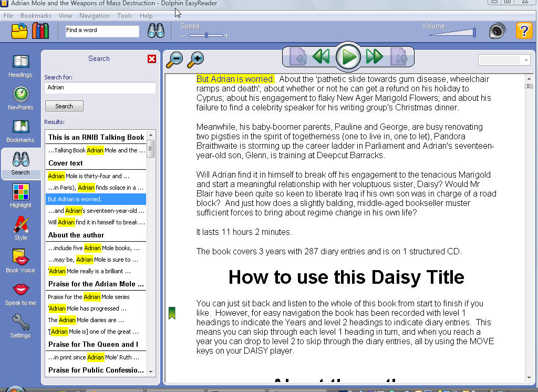Select result 'Adrian Mole really is a brilliant ...'
The image size is (538, 392).
coord(96,271)
